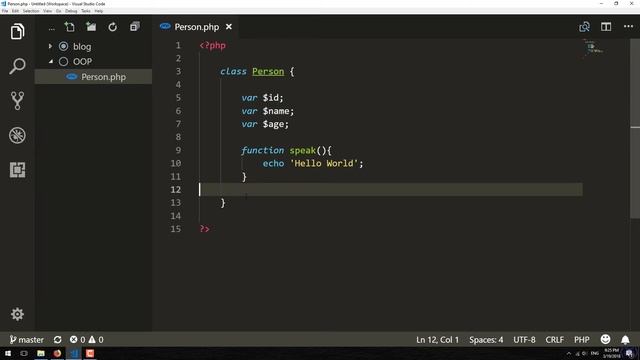Screen dimensions: 640x360
Task: Open the warnings count in status bar
Action: [96, 340]
